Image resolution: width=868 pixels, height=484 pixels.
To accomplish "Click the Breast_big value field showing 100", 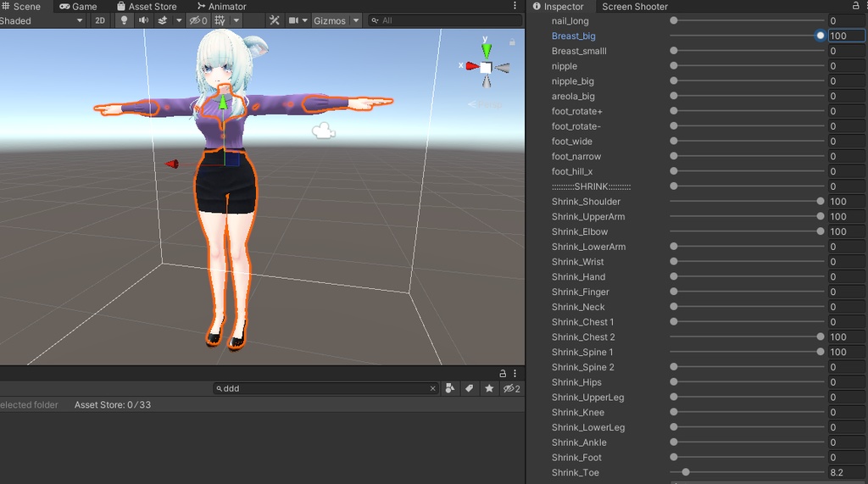I will click(847, 36).
